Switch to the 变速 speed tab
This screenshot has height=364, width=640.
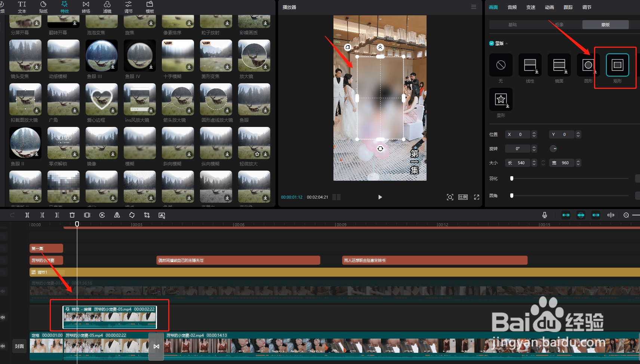[531, 7]
